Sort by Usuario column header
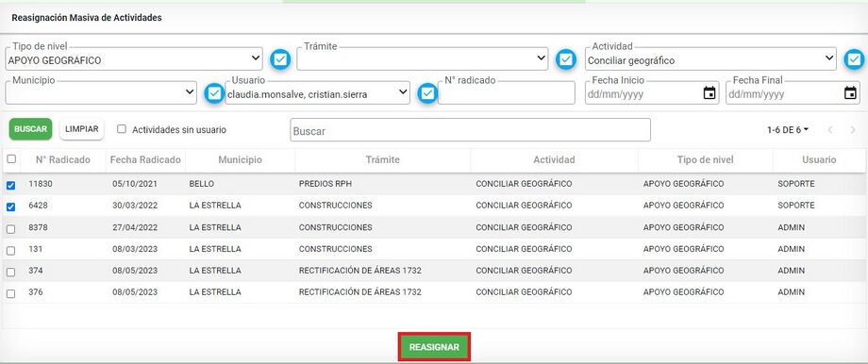 [819, 160]
